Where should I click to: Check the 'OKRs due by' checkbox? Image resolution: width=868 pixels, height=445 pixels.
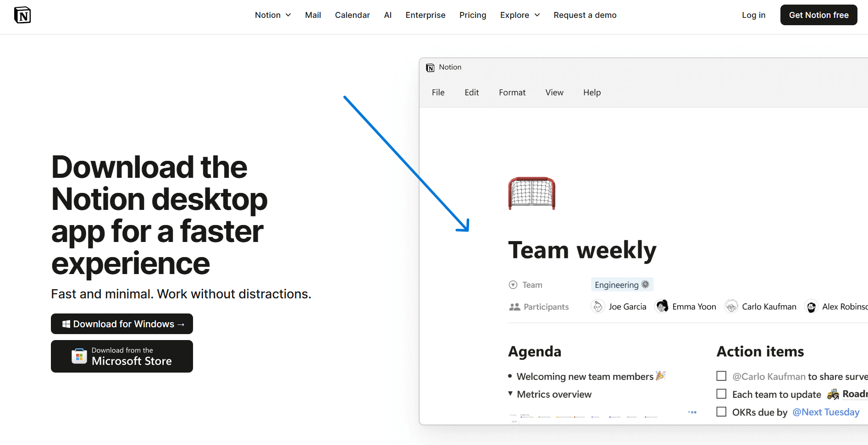pyautogui.click(x=721, y=412)
